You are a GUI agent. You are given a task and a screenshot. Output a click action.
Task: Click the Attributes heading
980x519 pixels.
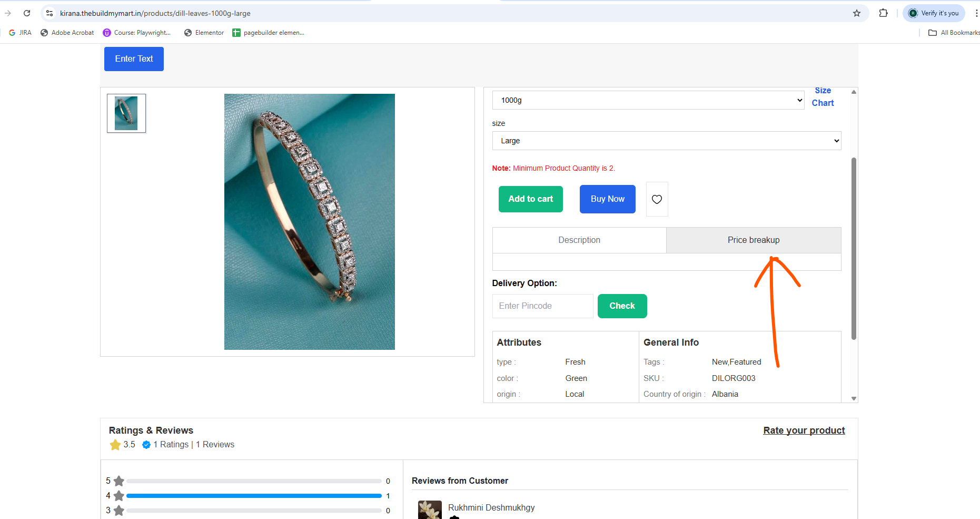pyautogui.click(x=519, y=342)
